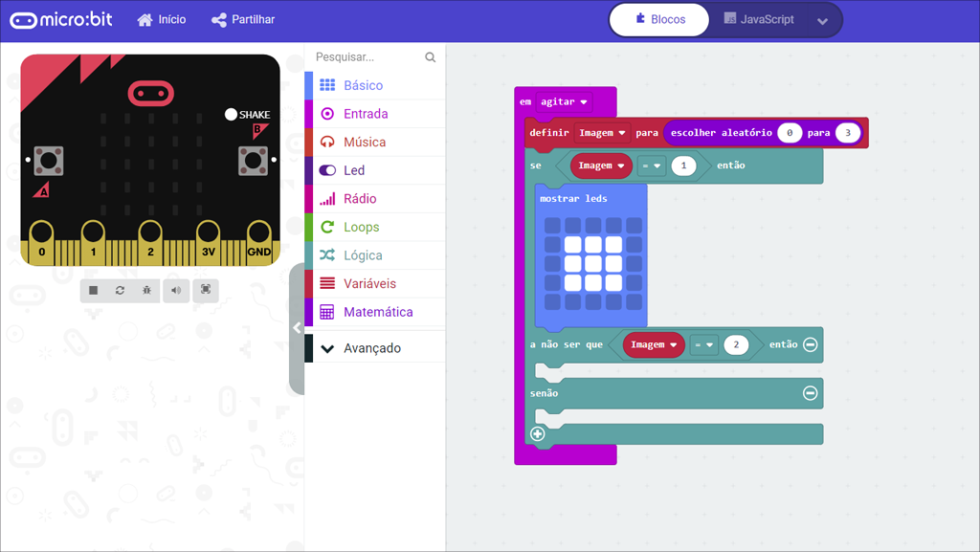The height and width of the screenshot is (552, 980).
Task: Open Imagem dropdown in the se condition
Action: coord(601,166)
